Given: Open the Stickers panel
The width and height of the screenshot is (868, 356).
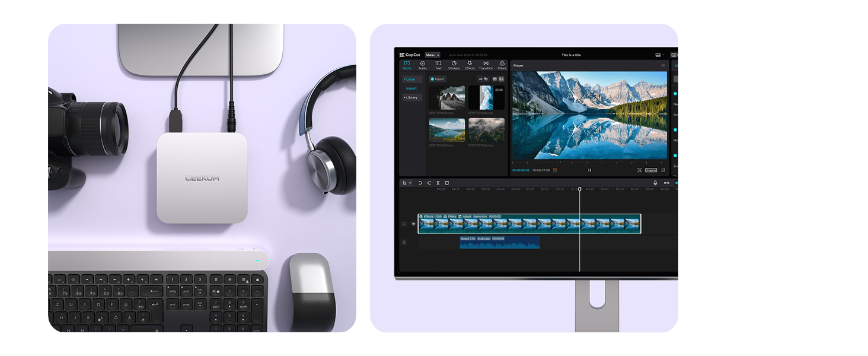Looking at the screenshot, I should (454, 65).
